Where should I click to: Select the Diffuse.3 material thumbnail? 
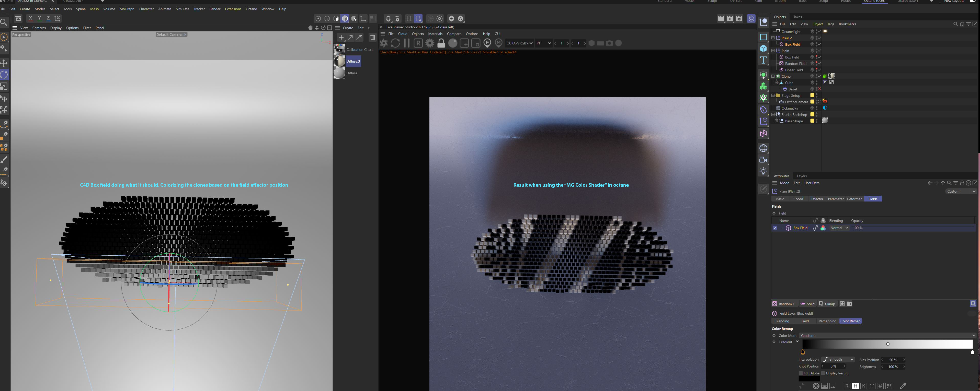[339, 61]
